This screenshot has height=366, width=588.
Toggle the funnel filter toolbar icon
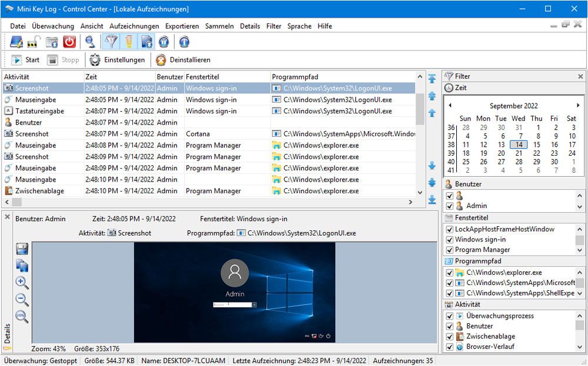point(110,42)
